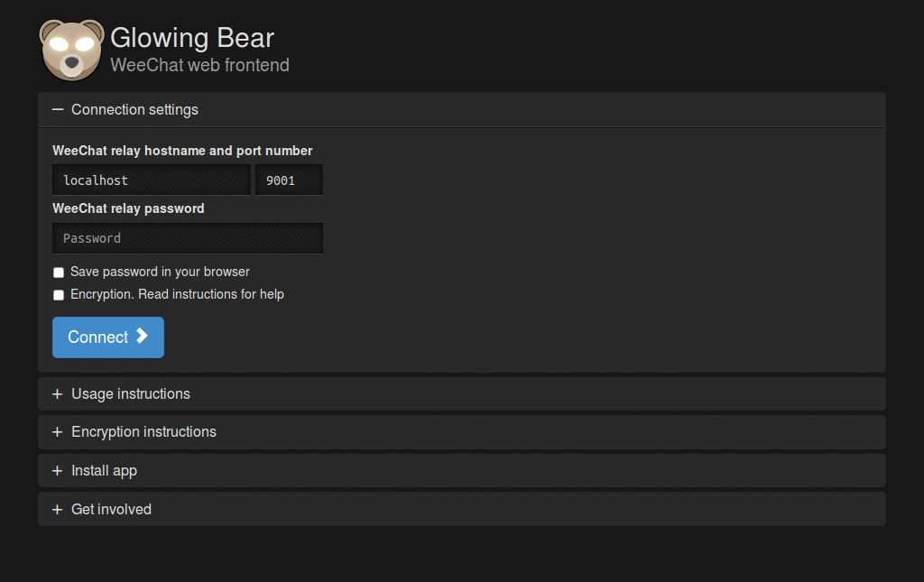Click the hostname field showing localhost
This screenshot has height=582, width=924.
151,180
